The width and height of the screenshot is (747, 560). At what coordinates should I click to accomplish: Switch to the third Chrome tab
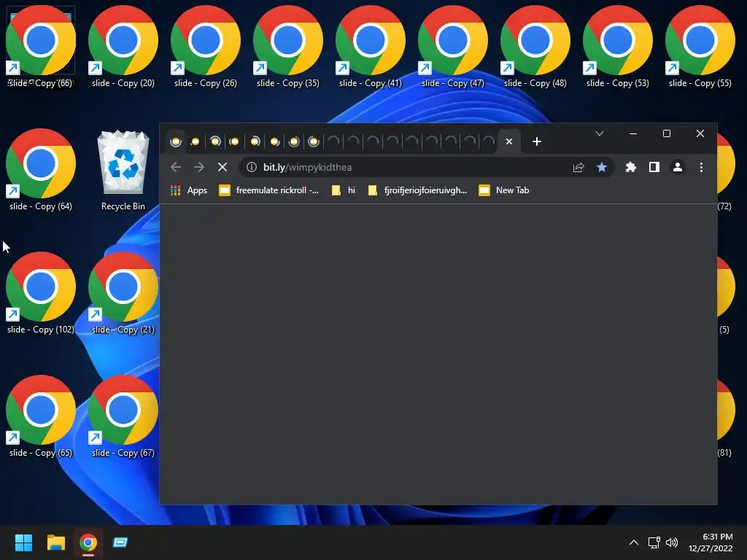(x=215, y=141)
